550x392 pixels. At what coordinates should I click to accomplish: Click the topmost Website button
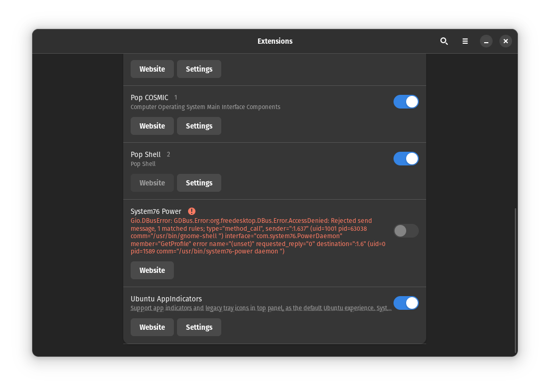[x=152, y=68]
